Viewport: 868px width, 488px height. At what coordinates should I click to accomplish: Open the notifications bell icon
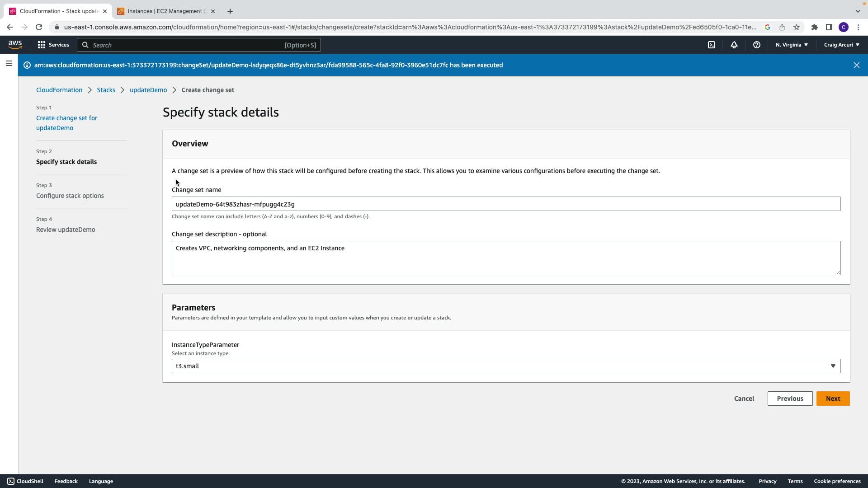point(734,45)
